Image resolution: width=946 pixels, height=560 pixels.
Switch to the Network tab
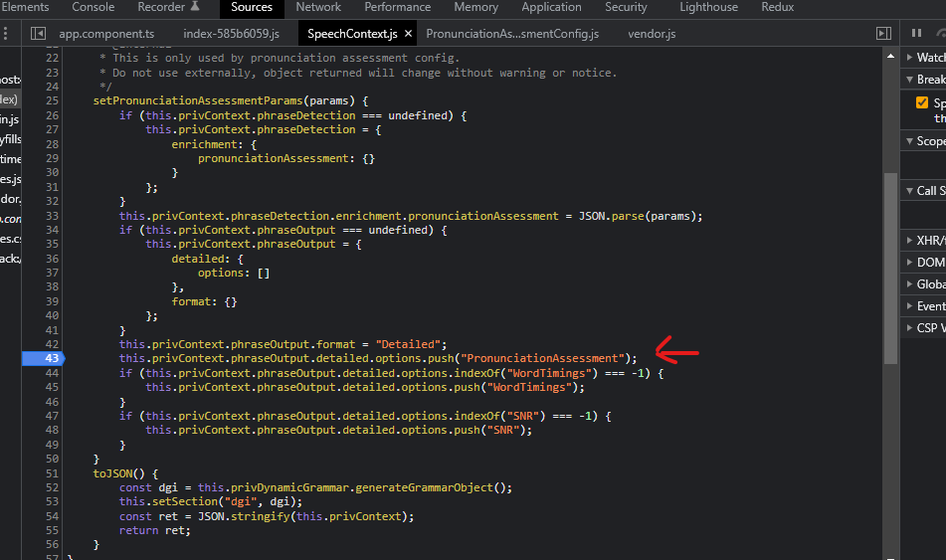click(318, 7)
